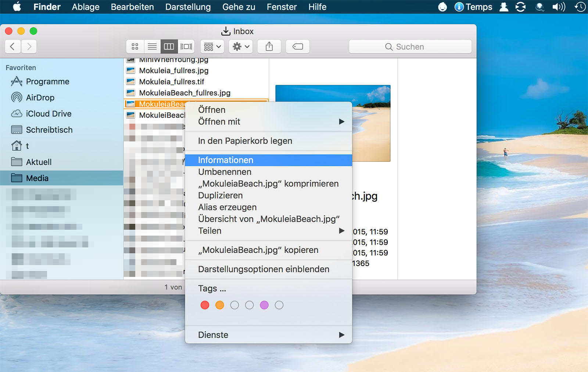This screenshot has height=372, width=588.
Task: Open Time Machine menu bar icon
Action: pos(580,7)
